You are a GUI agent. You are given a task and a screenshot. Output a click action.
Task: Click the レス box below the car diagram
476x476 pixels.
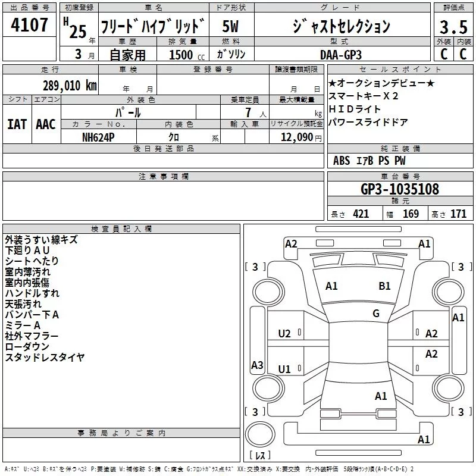(x=260, y=456)
